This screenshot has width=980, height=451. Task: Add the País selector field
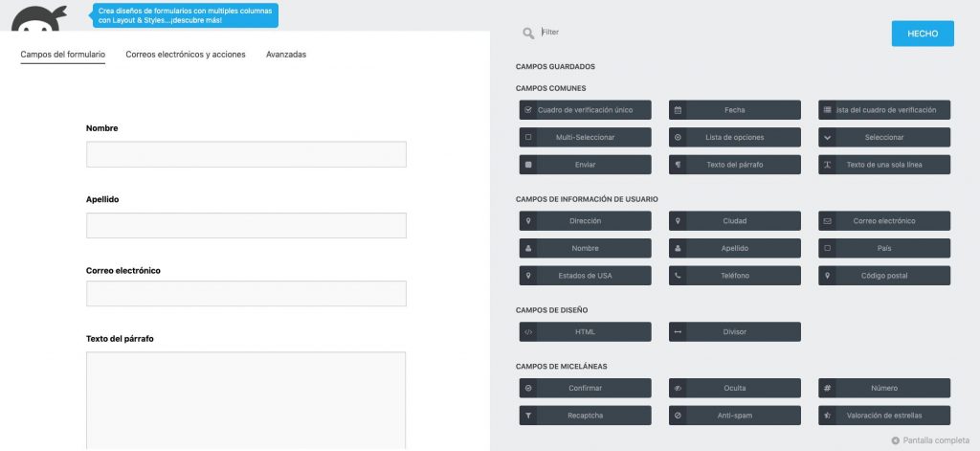[884, 248]
